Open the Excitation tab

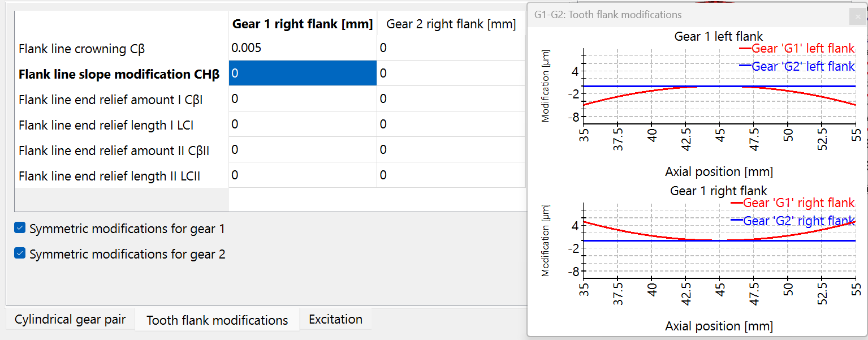(x=335, y=319)
